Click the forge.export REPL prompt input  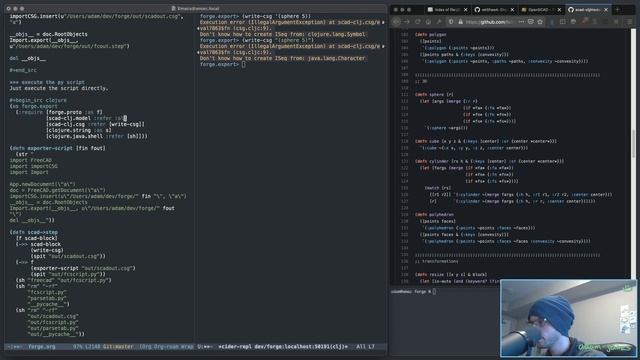pos(244,64)
